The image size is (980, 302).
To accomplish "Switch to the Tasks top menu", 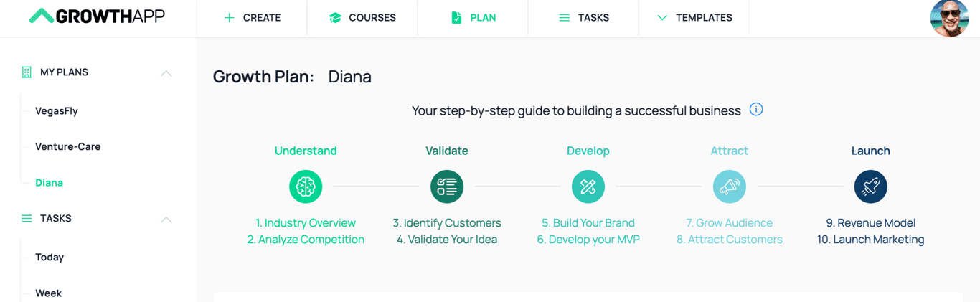I will tap(583, 18).
